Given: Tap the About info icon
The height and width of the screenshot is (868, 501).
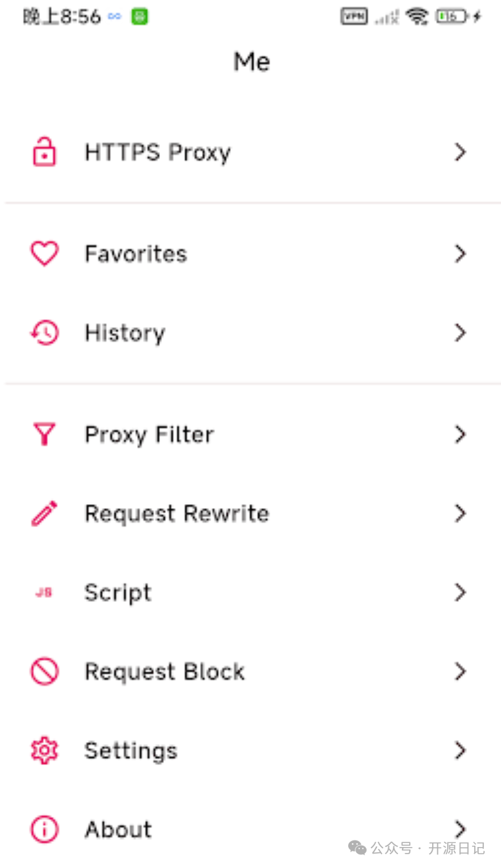Looking at the screenshot, I should point(45,829).
